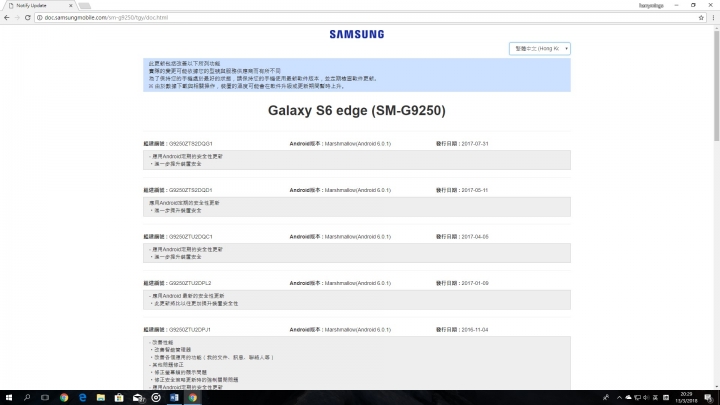Viewport: 720px width, 405px height.
Task: Open taskbar search magnifier
Action: (x=27, y=398)
